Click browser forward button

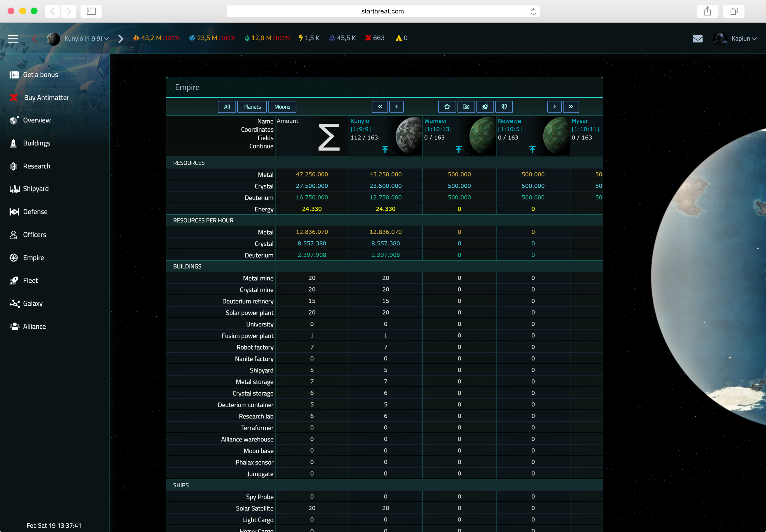[68, 11]
